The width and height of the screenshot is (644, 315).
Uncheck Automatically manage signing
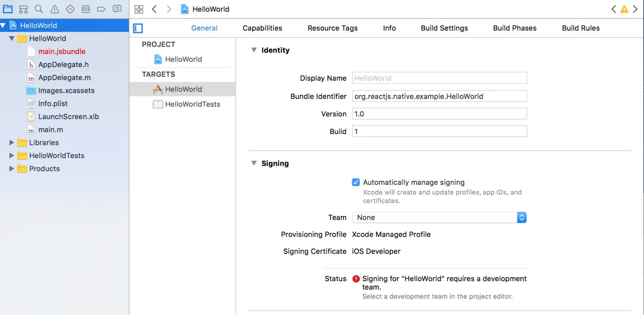(x=355, y=182)
